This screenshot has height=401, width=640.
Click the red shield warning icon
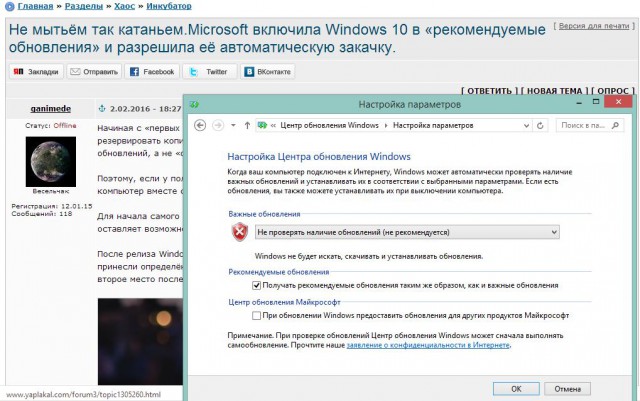[x=240, y=232]
